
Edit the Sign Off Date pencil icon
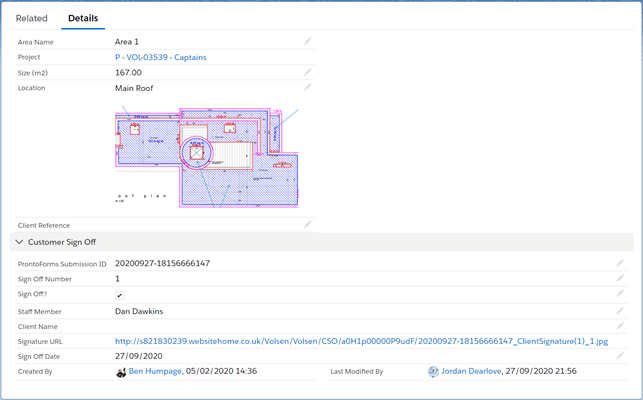coord(620,355)
